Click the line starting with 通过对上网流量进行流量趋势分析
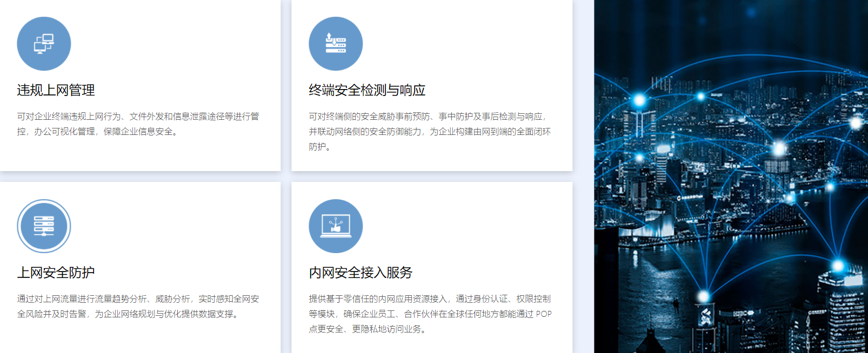Screen dimensions: 868x353 tap(138, 299)
